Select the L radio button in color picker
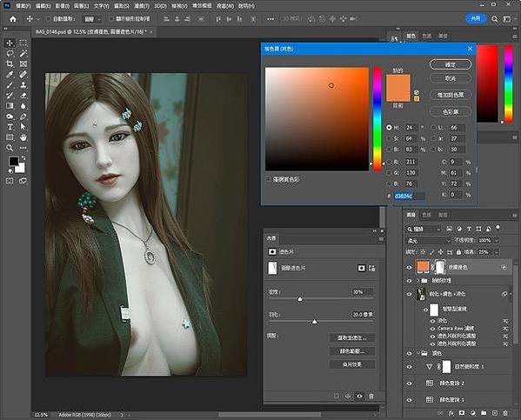The height and width of the screenshot is (420, 521). [433, 128]
